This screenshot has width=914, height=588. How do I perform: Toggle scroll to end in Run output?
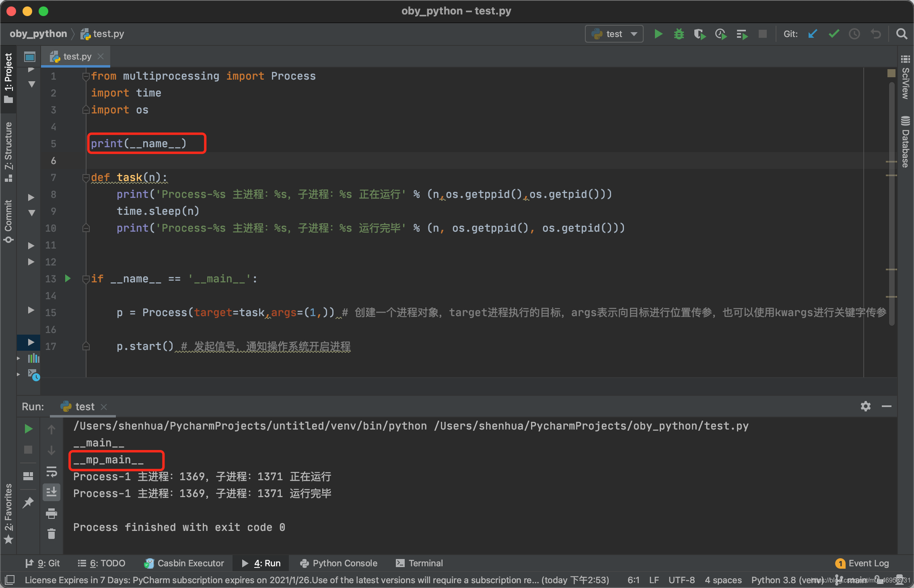(x=51, y=492)
